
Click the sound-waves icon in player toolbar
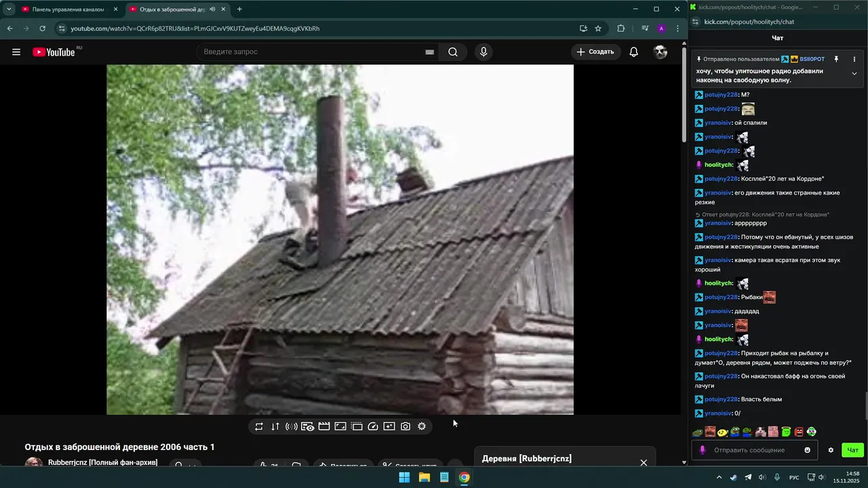point(292,426)
